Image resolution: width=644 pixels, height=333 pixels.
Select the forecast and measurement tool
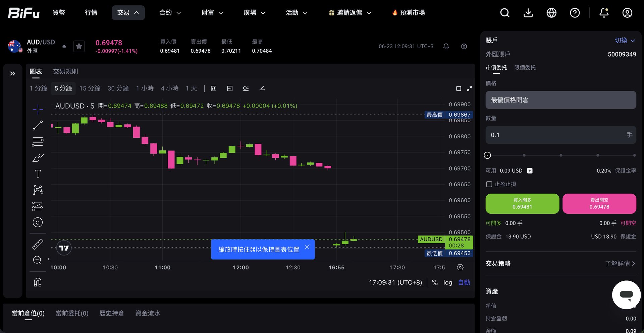[38, 206]
